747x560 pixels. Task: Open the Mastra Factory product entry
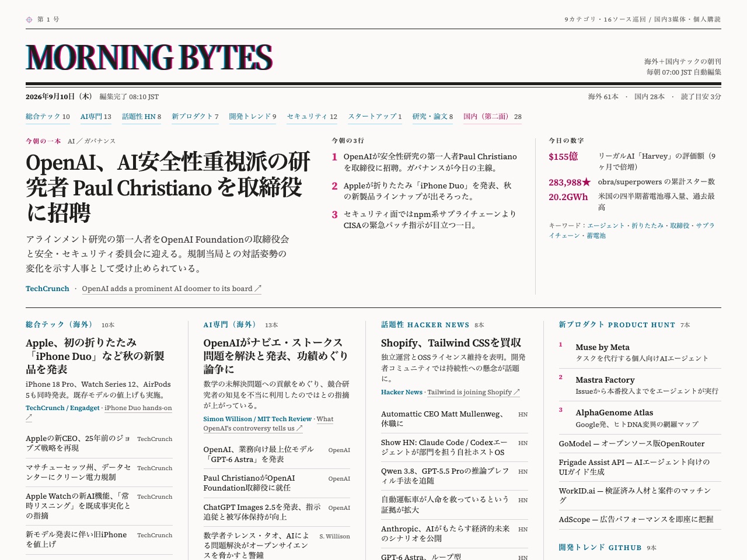[x=640, y=385]
